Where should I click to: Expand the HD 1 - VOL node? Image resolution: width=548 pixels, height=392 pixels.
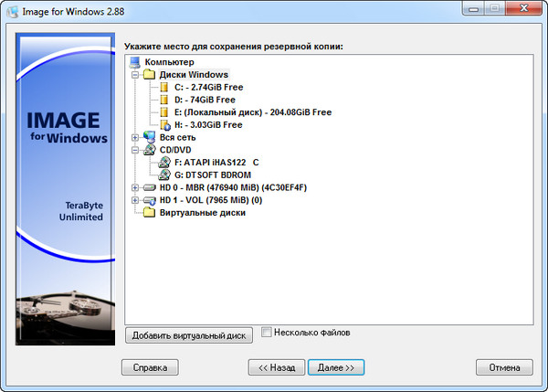(x=135, y=200)
